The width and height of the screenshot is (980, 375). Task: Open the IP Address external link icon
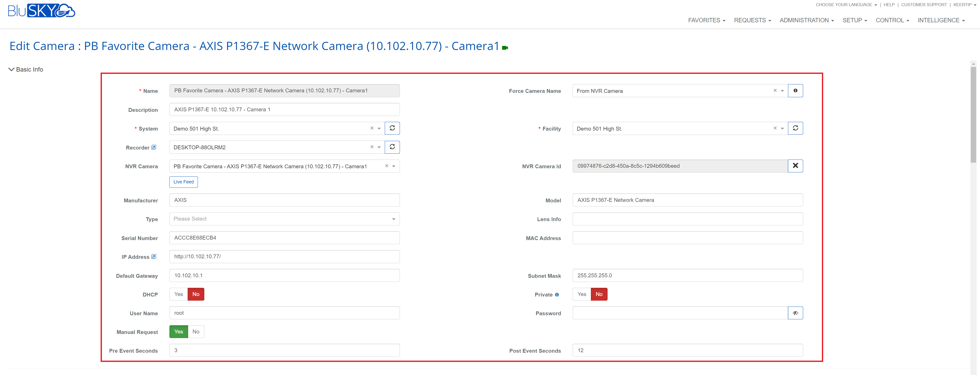(154, 257)
